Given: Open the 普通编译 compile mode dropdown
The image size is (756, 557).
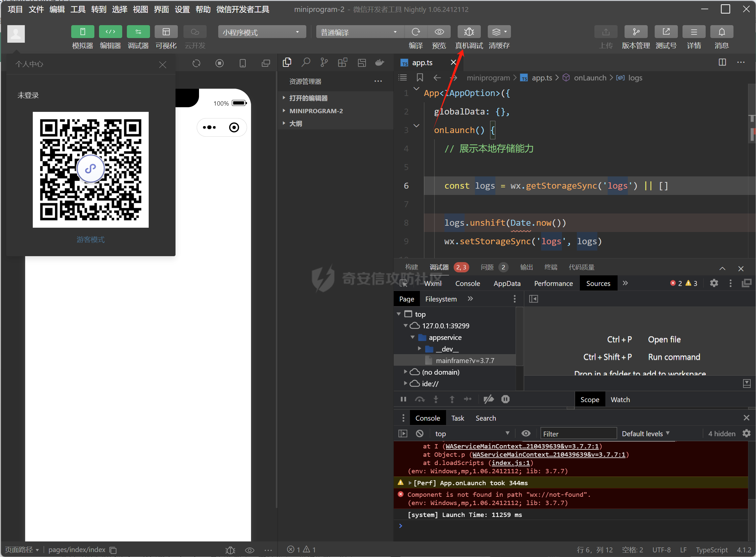Looking at the screenshot, I should click(x=360, y=32).
